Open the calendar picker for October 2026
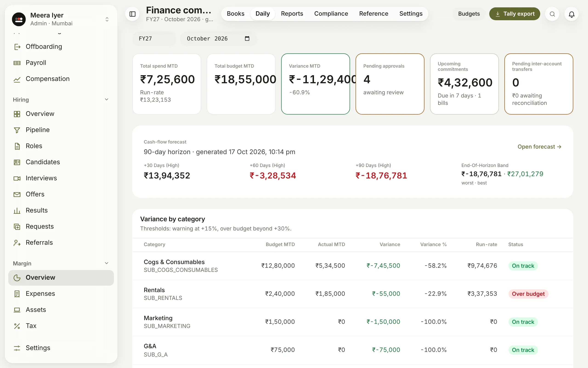The width and height of the screenshot is (588, 368). pos(247,38)
